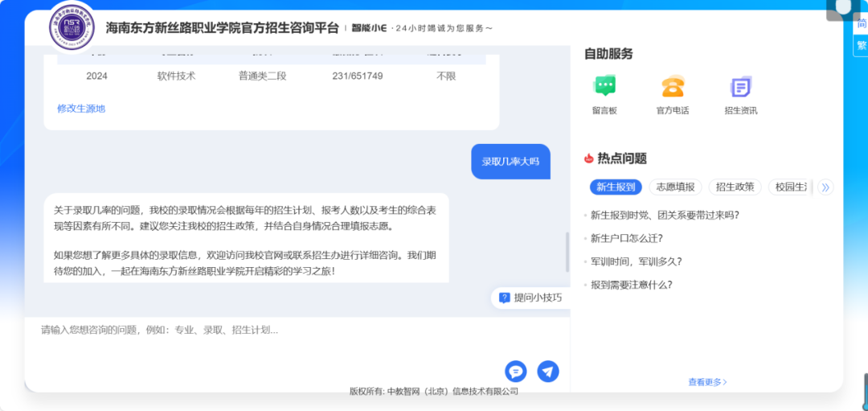868x411 pixels.
Task: Switch to the 志愿填报 tab
Action: (x=675, y=187)
